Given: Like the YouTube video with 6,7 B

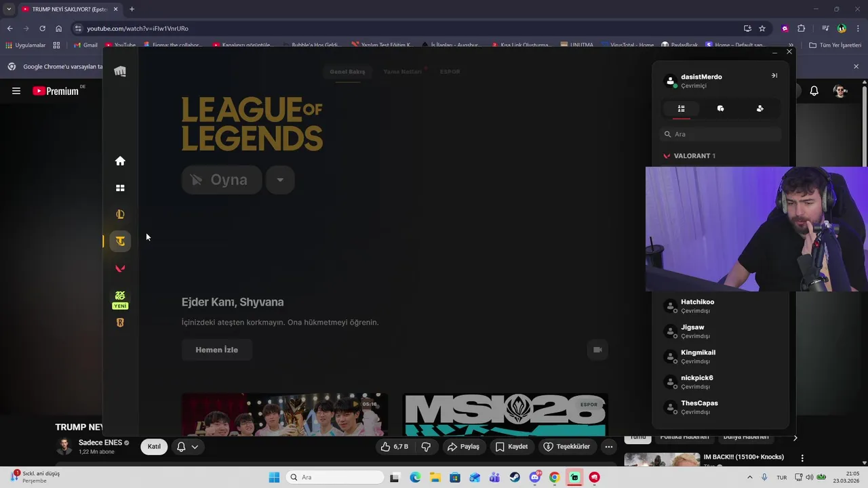Looking at the screenshot, I should pos(395,447).
